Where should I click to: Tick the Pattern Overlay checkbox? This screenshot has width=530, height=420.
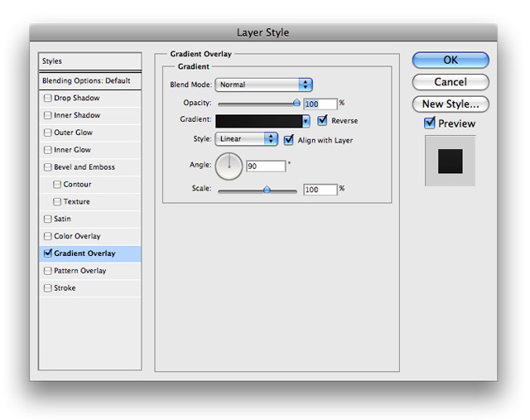click(x=48, y=271)
